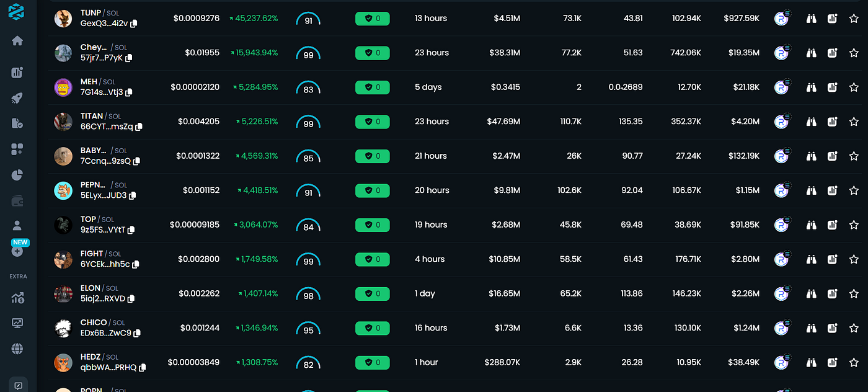Click the 5 days age cell

tap(428, 87)
